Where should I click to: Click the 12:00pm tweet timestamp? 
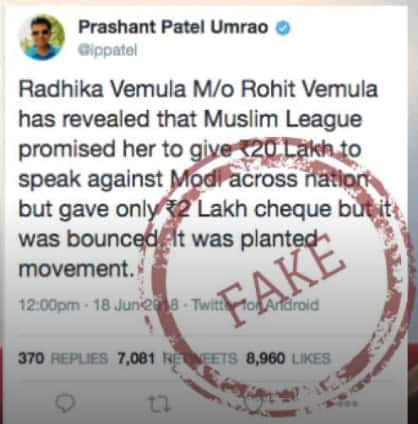click(x=49, y=305)
